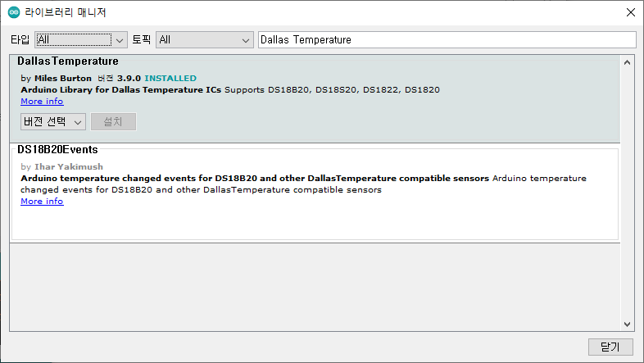The height and width of the screenshot is (363, 644).
Task: Open More info link for DallasTemperature
Action: 42,101
